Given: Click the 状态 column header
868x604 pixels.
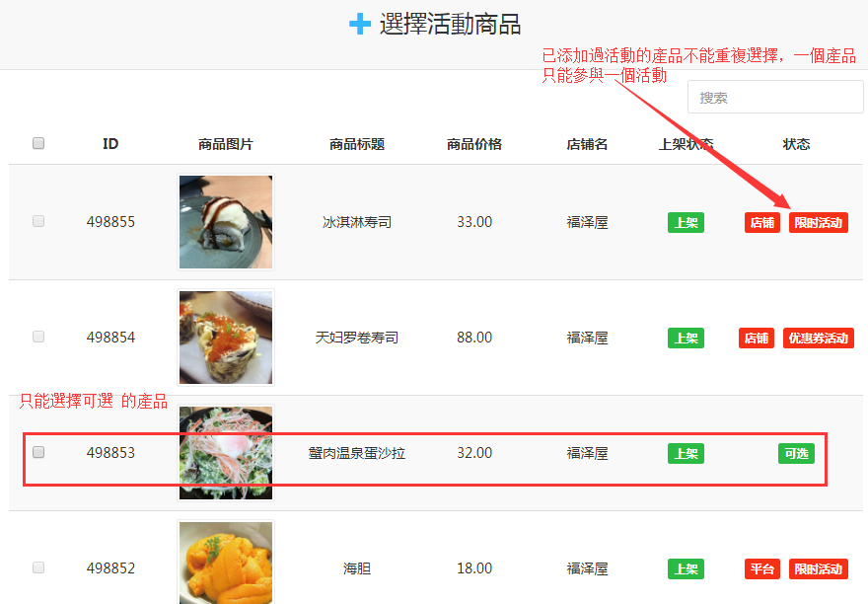Looking at the screenshot, I should [796, 144].
